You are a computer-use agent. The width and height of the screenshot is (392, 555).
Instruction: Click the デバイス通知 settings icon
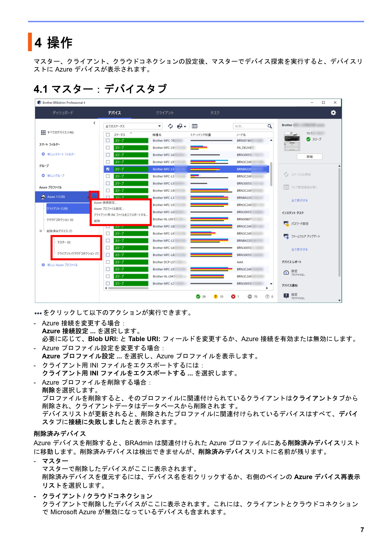tap(286, 296)
